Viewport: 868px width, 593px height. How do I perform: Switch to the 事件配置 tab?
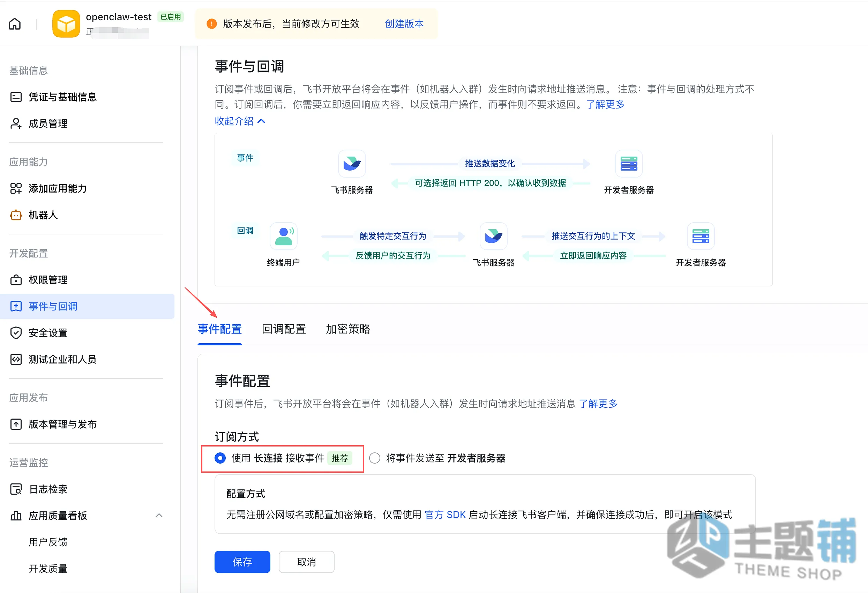click(219, 329)
